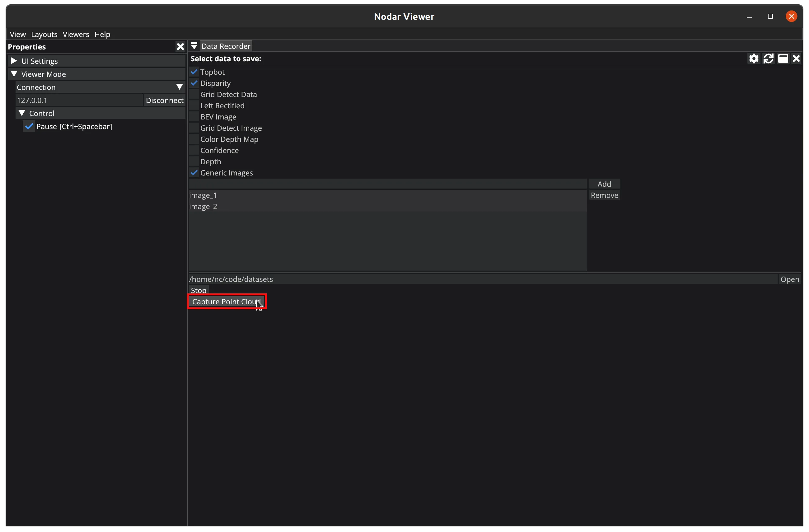The height and width of the screenshot is (532, 809).
Task: Select image_2 in the list
Action: coord(203,206)
